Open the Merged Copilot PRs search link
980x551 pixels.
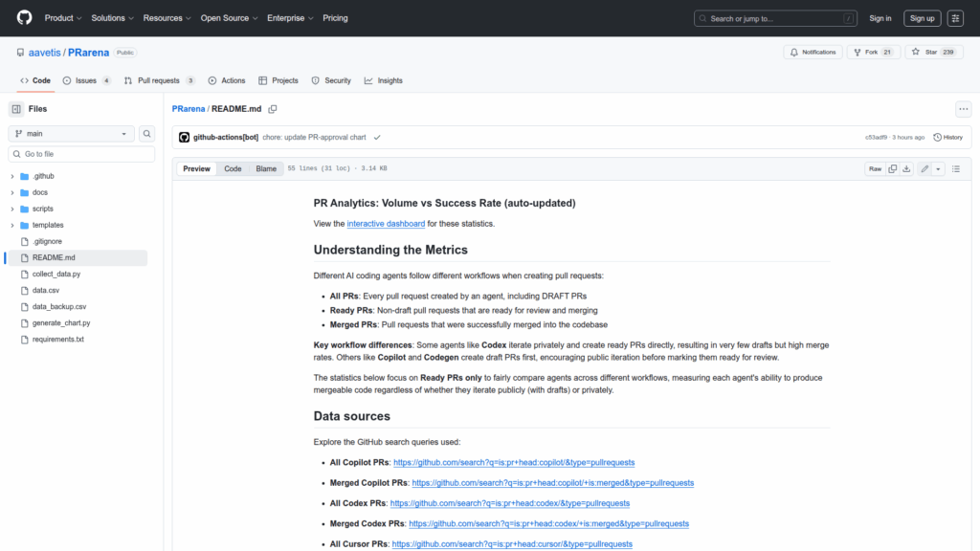click(x=552, y=483)
